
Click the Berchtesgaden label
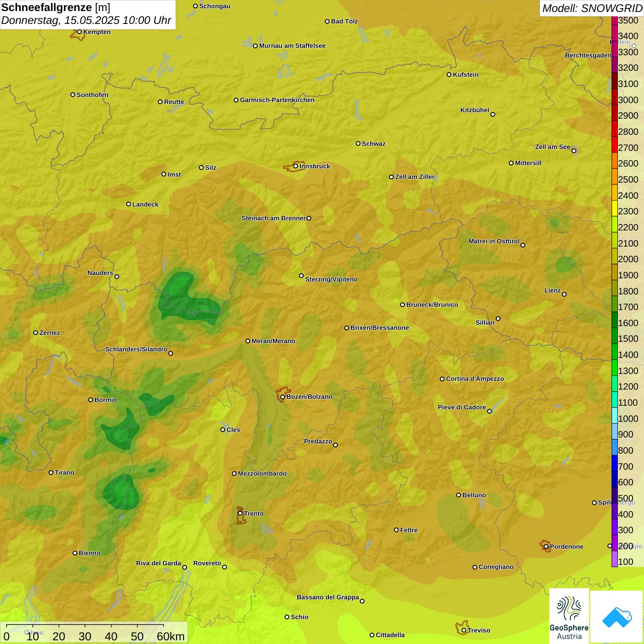(x=588, y=55)
